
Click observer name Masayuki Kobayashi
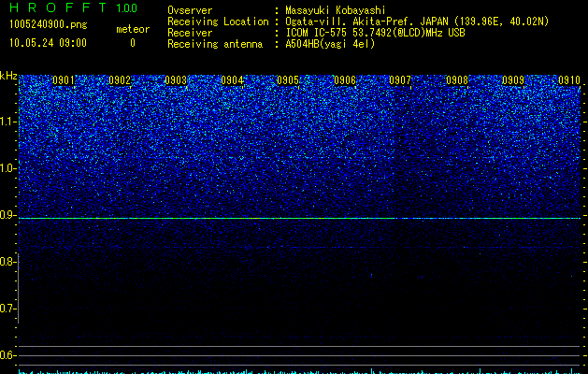336,10
